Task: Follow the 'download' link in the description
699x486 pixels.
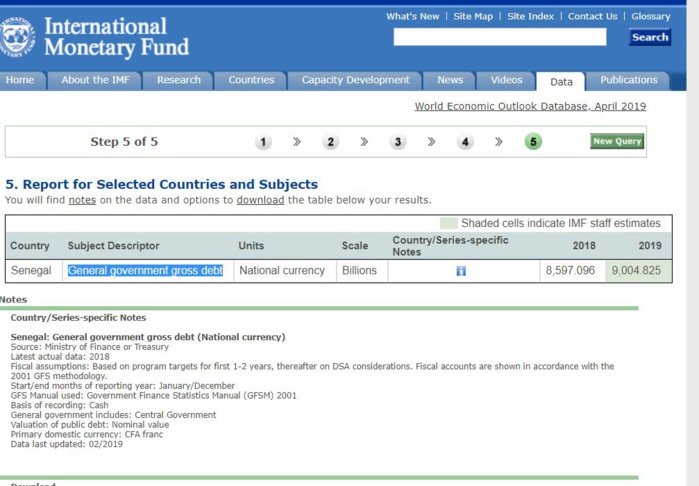Action: (260, 200)
